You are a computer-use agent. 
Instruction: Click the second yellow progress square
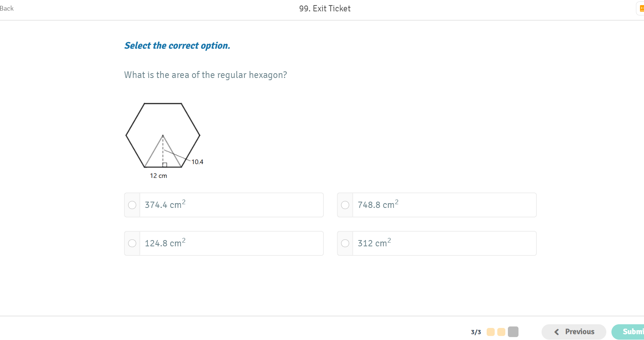tap(501, 332)
